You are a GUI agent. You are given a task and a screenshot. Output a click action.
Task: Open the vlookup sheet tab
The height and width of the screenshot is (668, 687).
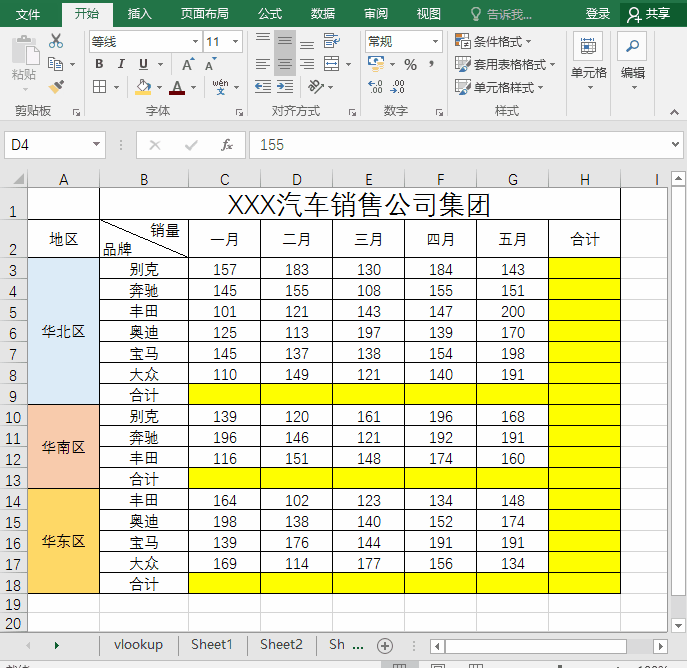(138, 644)
